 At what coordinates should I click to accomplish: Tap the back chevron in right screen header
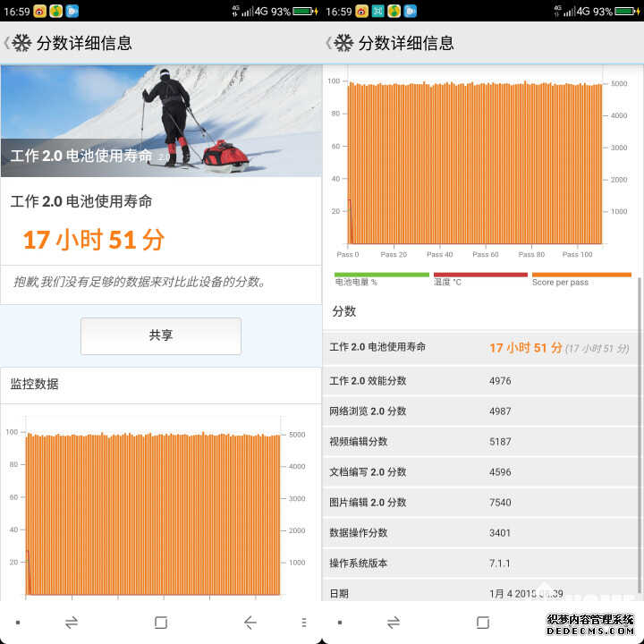coord(328,43)
